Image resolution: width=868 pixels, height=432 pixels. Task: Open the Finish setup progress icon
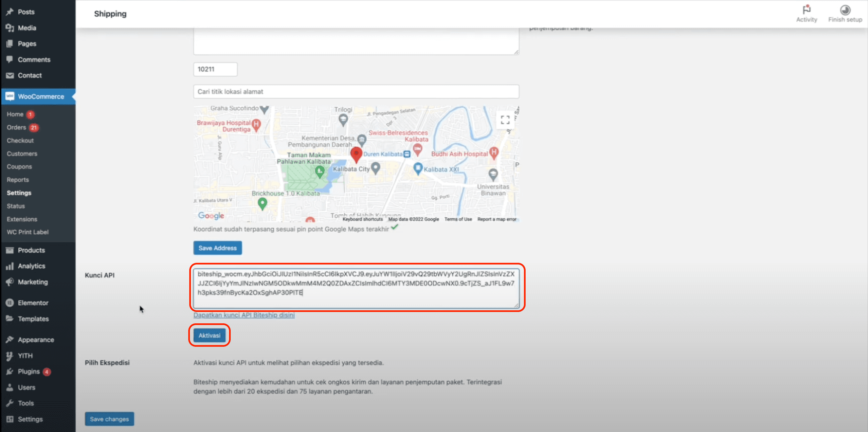point(845,13)
